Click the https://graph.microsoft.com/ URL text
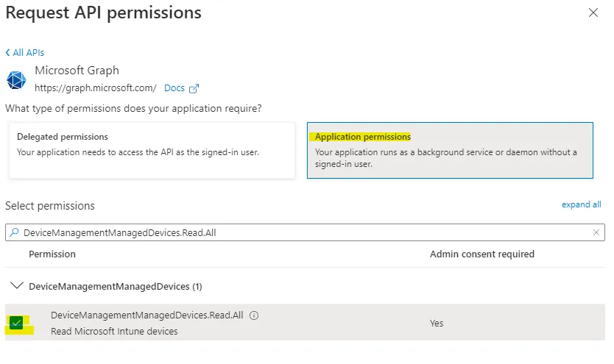 click(x=96, y=88)
